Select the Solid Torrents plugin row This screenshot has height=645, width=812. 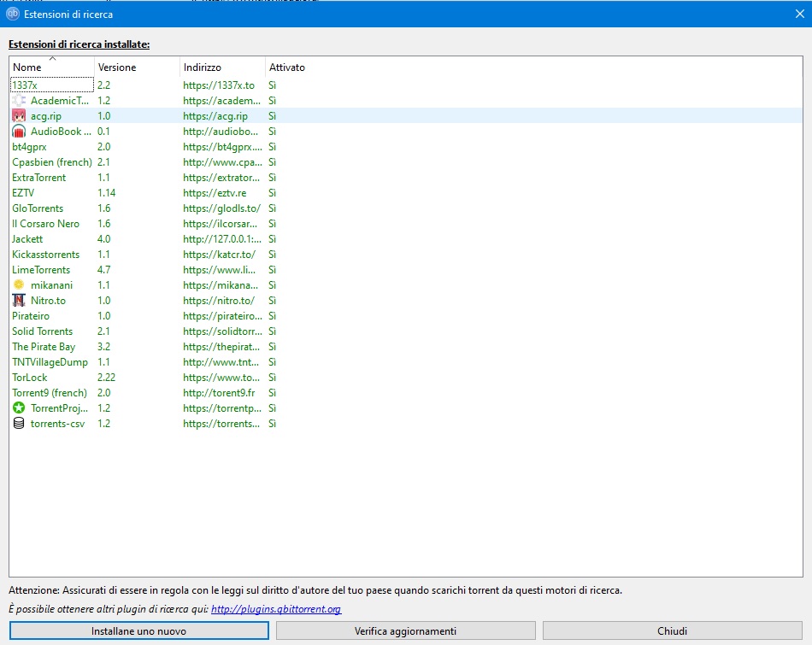coord(405,331)
